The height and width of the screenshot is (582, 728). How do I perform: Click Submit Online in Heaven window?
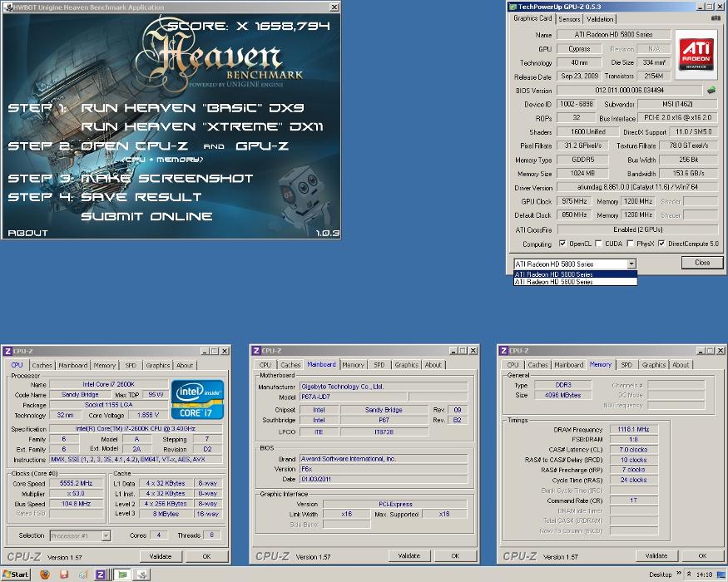[x=146, y=216]
